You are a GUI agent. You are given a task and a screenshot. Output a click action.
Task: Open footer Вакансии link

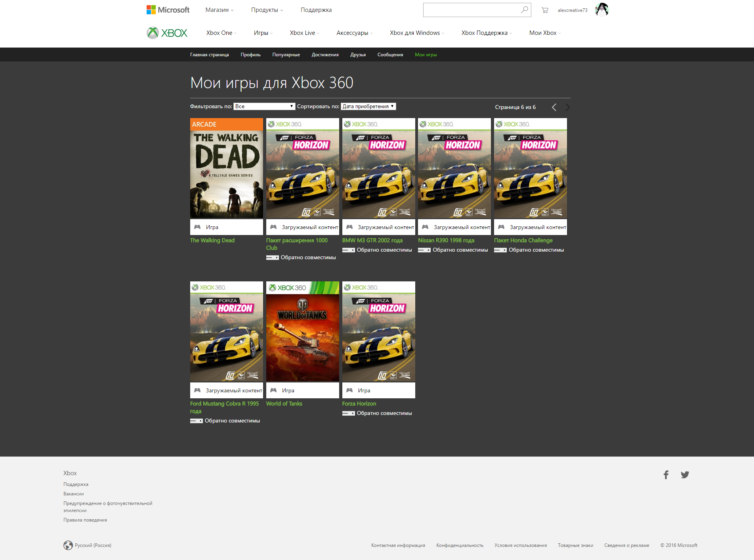(x=74, y=494)
